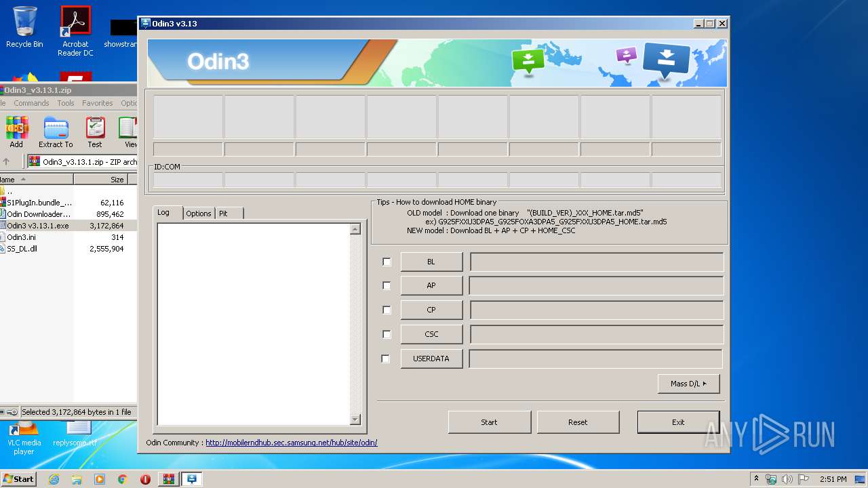Click the WinRAR archive path address field
Viewport: 868px width, 488px height.
(x=82, y=162)
